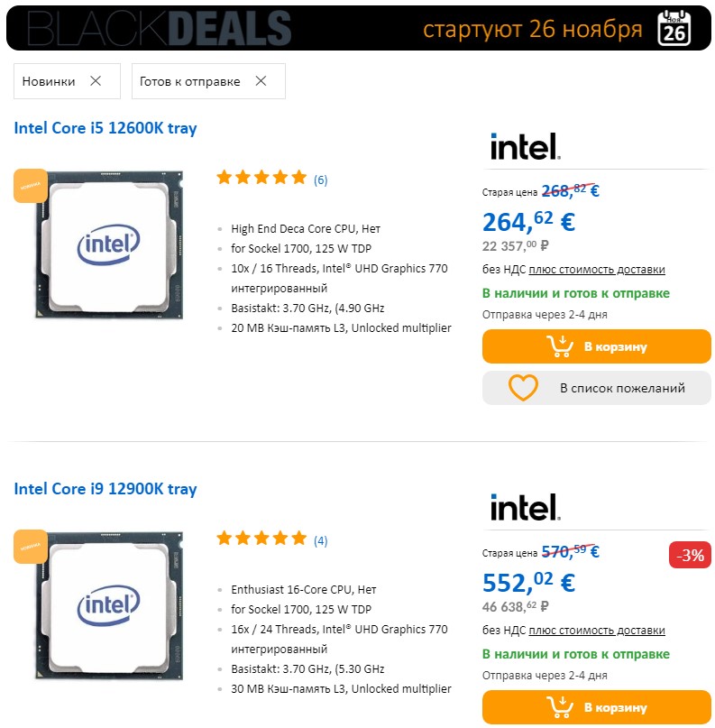Click the heart icon to wishlist i5 12600K
Viewport: 715px width, 728px height.
pos(523,388)
